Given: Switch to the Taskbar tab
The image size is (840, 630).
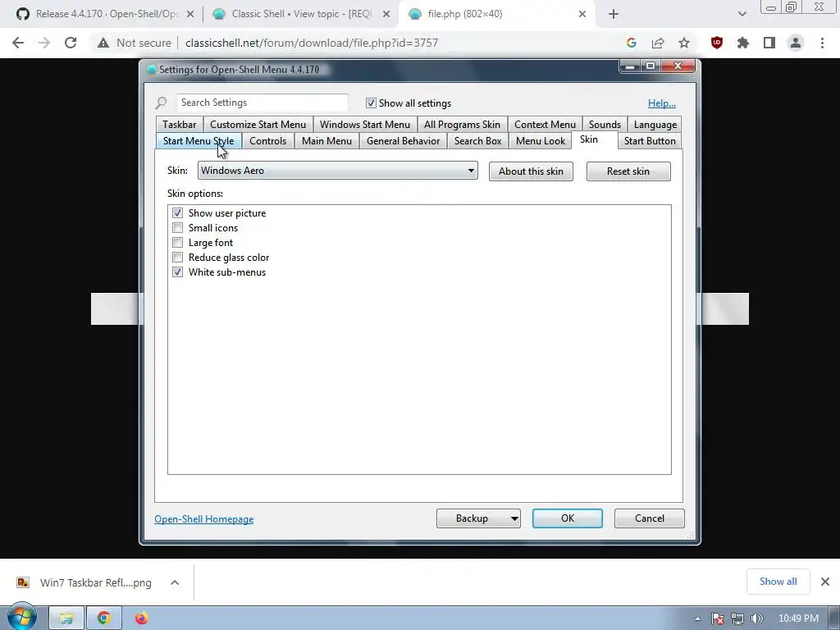Looking at the screenshot, I should pyautogui.click(x=180, y=125).
